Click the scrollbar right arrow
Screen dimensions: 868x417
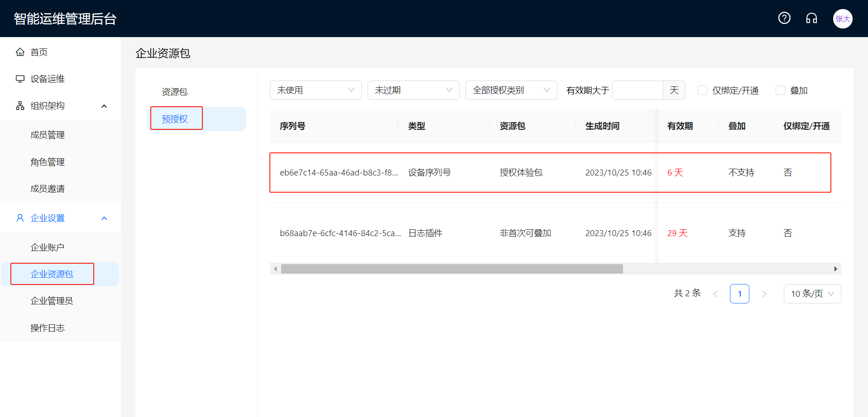point(835,269)
